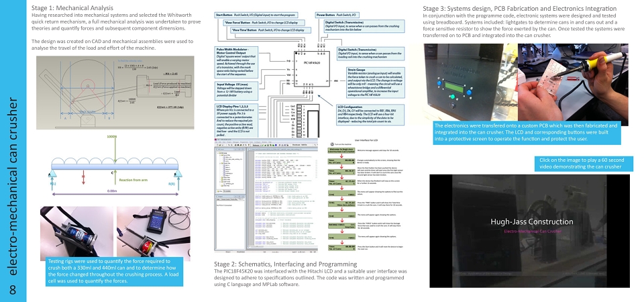The width and height of the screenshot is (644, 302).
Task: Click the 'LCD Configuration' description box
Action: pyautogui.click(x=370, y=116)
